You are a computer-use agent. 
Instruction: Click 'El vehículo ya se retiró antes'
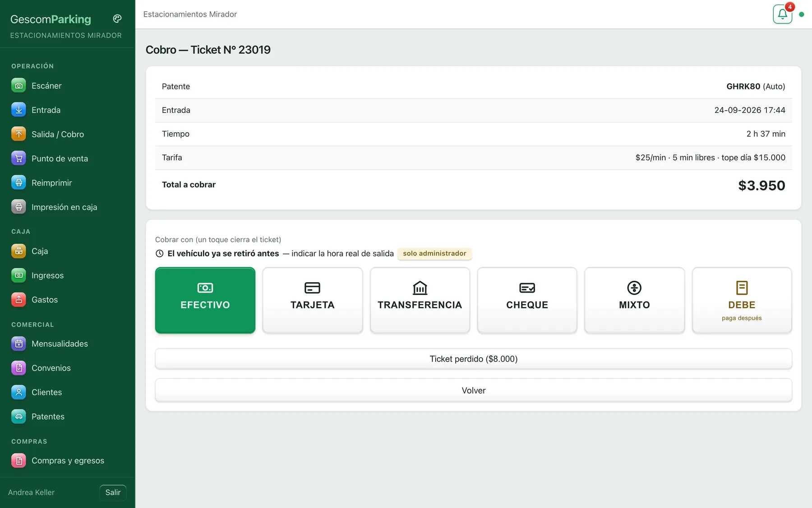tap(223, 254)
